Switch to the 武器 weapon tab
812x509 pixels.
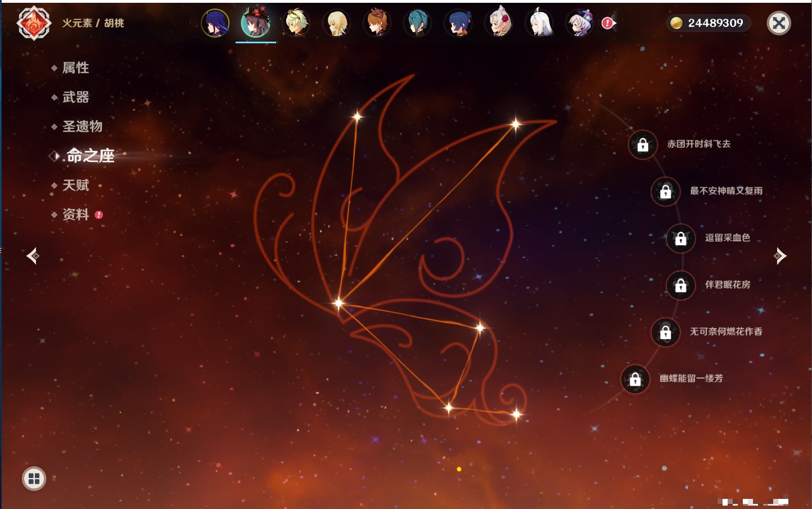pos(75,97)
